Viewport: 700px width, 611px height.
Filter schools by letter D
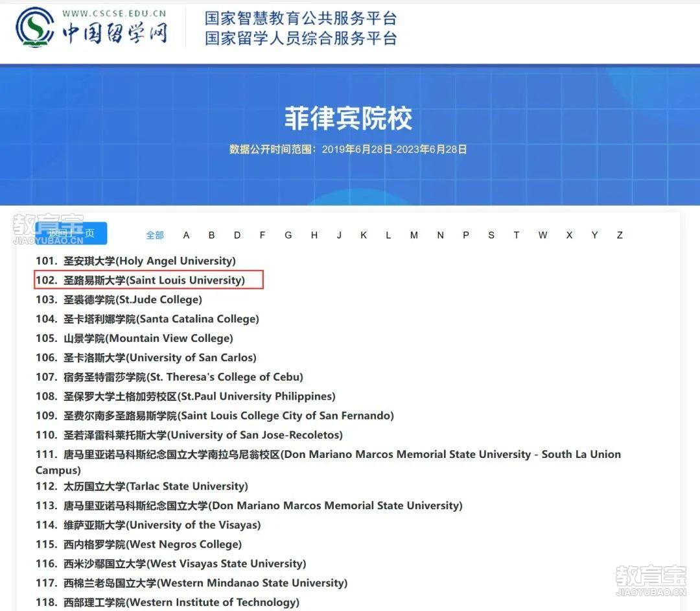point(237,235)
